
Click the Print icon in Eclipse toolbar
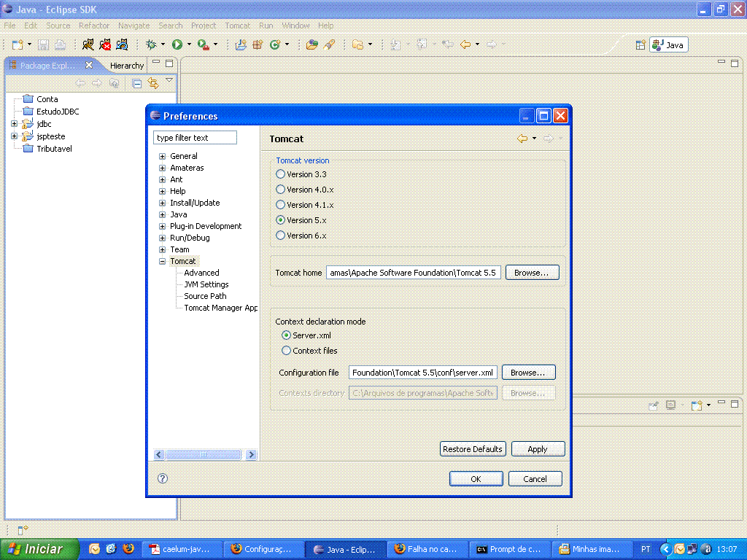point(60,44)
